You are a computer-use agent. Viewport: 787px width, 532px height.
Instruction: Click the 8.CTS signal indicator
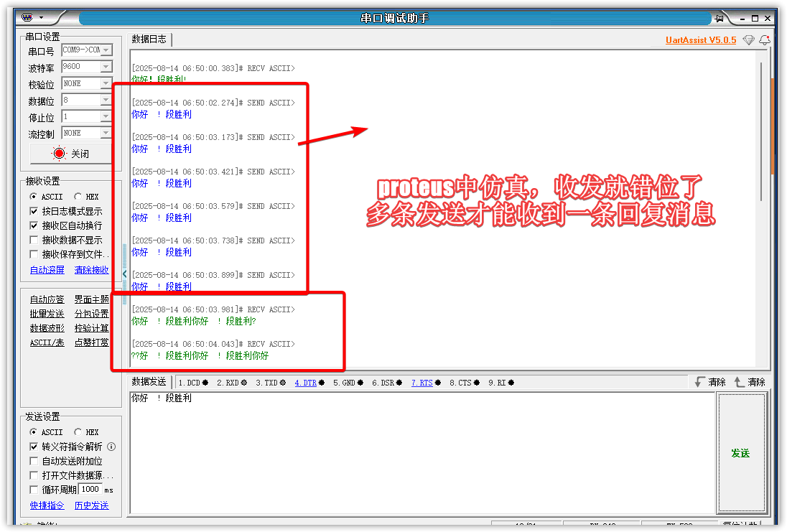465,383
